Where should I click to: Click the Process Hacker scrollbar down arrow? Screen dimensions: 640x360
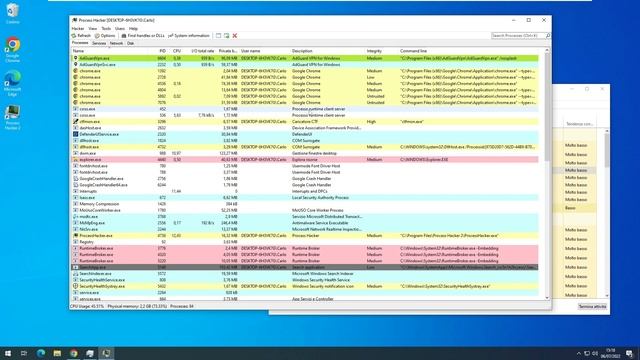click(x=547, y=298)
